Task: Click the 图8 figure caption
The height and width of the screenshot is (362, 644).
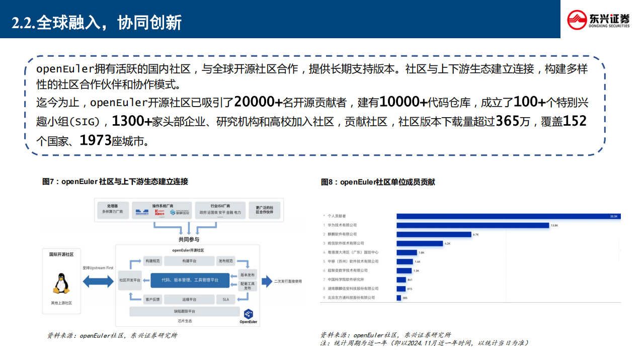Action: tap(378, 182)
